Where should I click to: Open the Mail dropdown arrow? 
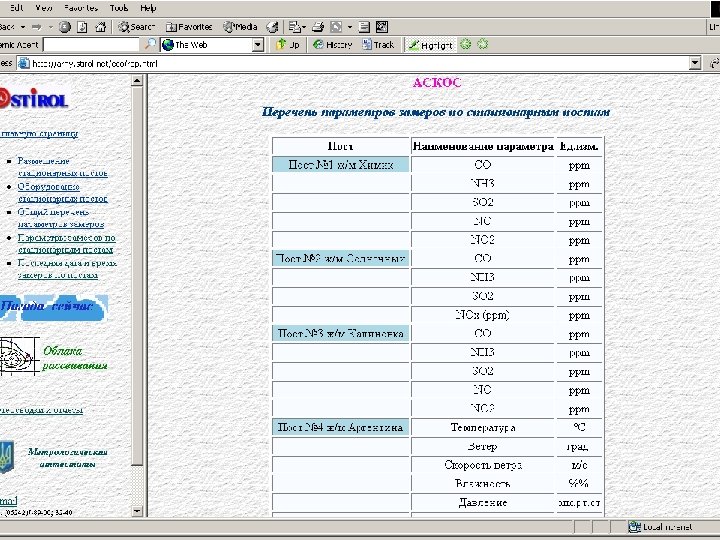(304, 27)
